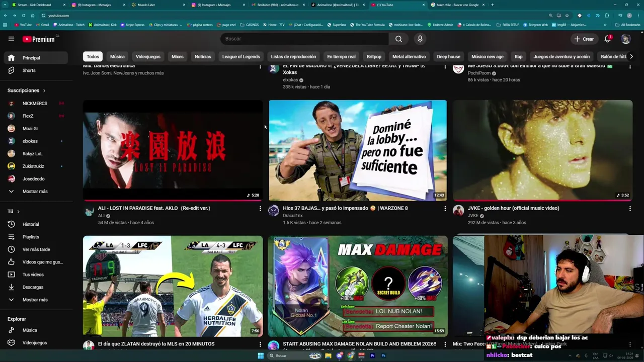Viewport: 644px width, 362px height.
Task: Expand the Suscripciones section arrow
Action: click(44, 90)
